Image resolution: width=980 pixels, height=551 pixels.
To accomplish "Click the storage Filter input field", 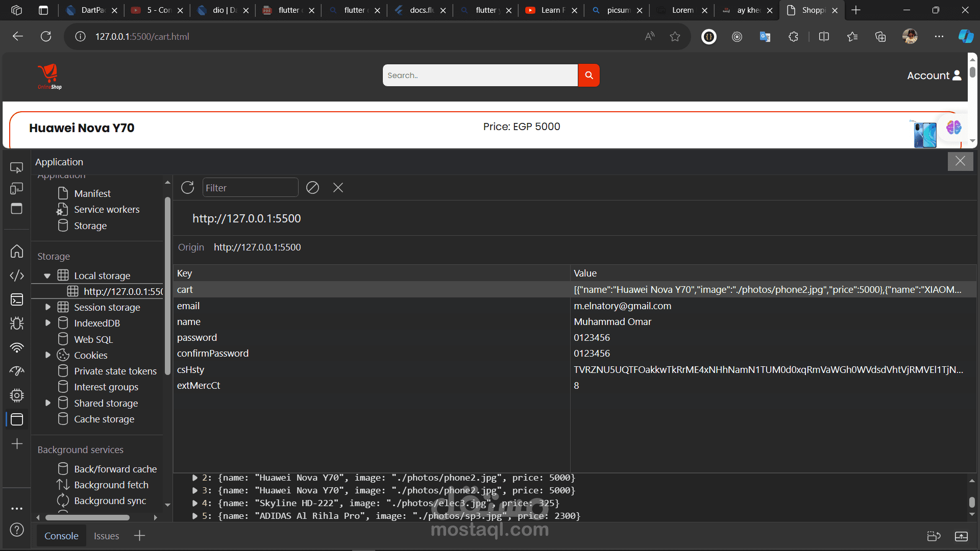I will [250, 188].
